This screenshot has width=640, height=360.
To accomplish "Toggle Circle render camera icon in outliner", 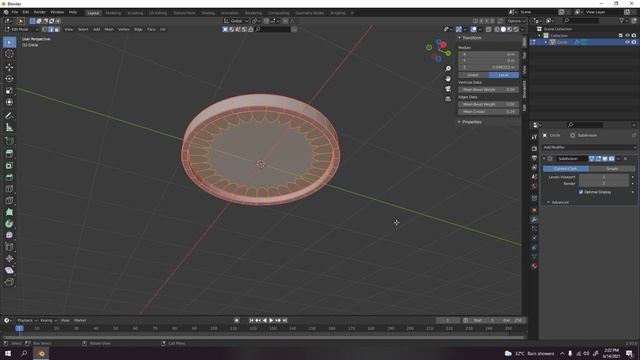I will [x=633, y=42].
